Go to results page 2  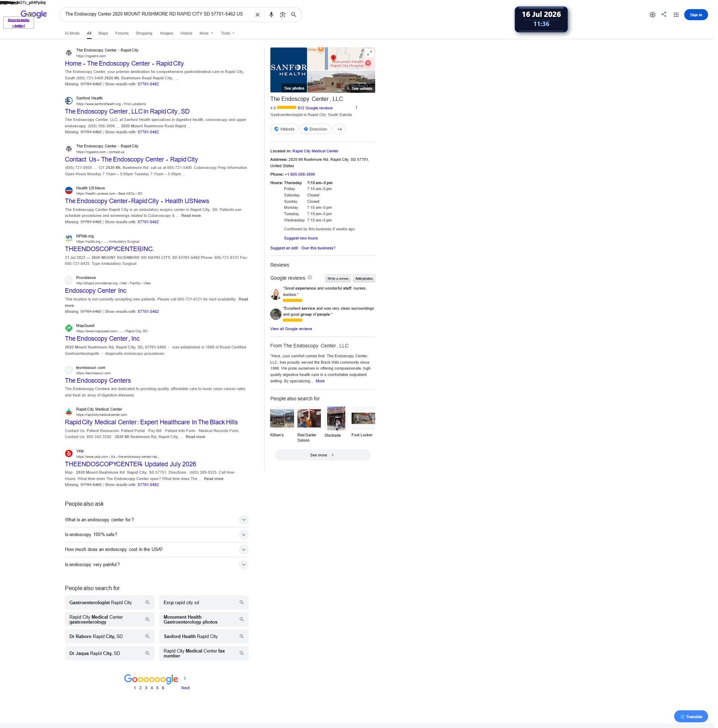pyautogui.click(x=140, y=688)
